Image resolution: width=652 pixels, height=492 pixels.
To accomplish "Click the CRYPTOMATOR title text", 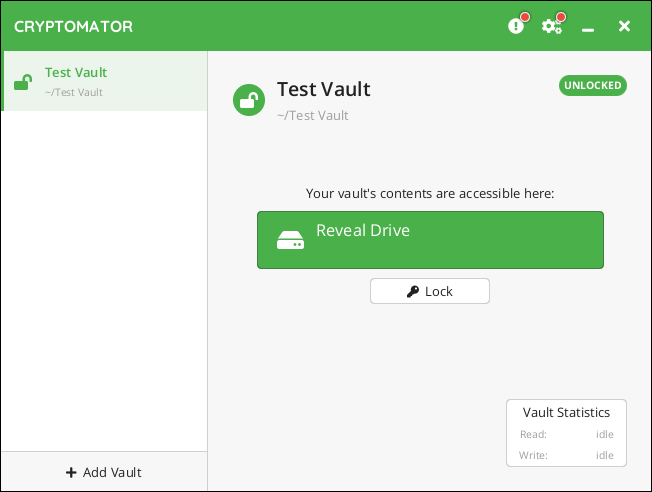I will 73,27.
